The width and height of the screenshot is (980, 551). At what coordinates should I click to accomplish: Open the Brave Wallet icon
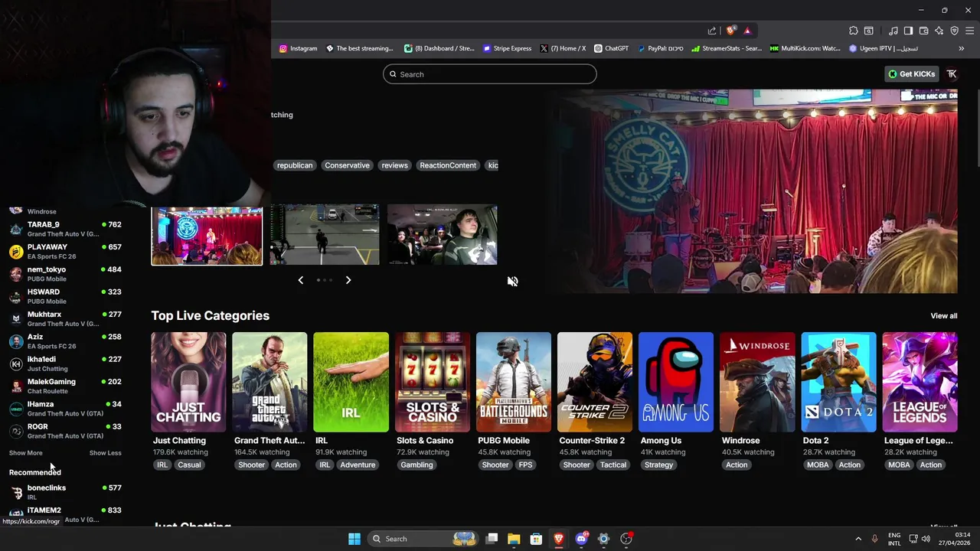tap(923, 31)
